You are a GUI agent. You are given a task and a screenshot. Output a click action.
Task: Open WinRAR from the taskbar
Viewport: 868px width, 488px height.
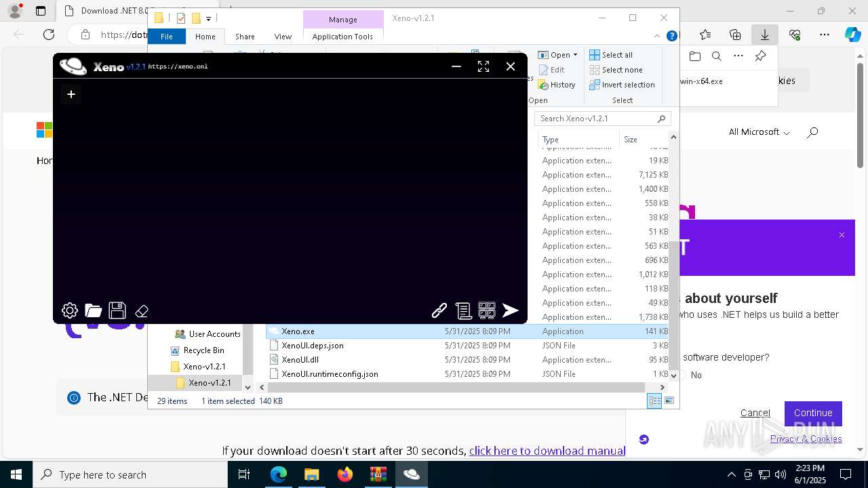click(378, 474)
